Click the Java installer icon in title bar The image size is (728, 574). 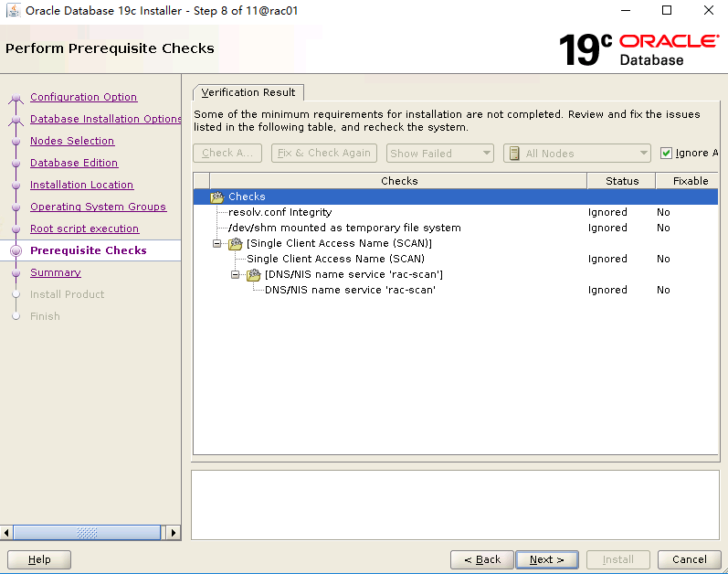14,10
